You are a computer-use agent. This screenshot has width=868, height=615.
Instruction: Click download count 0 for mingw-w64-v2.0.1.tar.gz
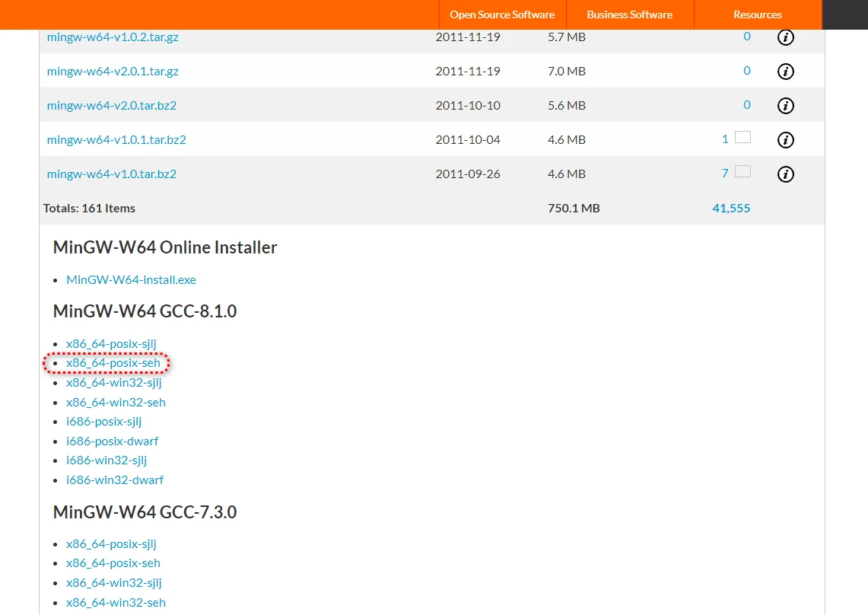coord(747,70)
